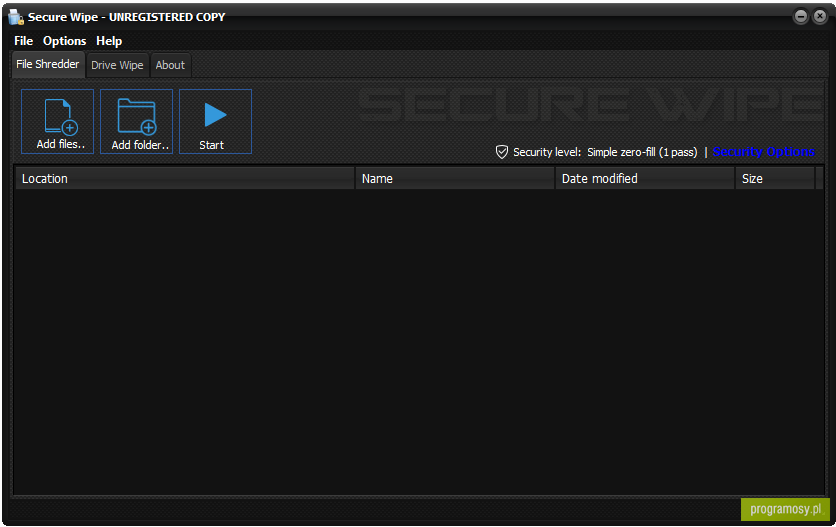This screenshot has height=527, width=836.
Task: Minimize the Secure Wipe window
Action: pyautogui.click(x=801, y=17)
